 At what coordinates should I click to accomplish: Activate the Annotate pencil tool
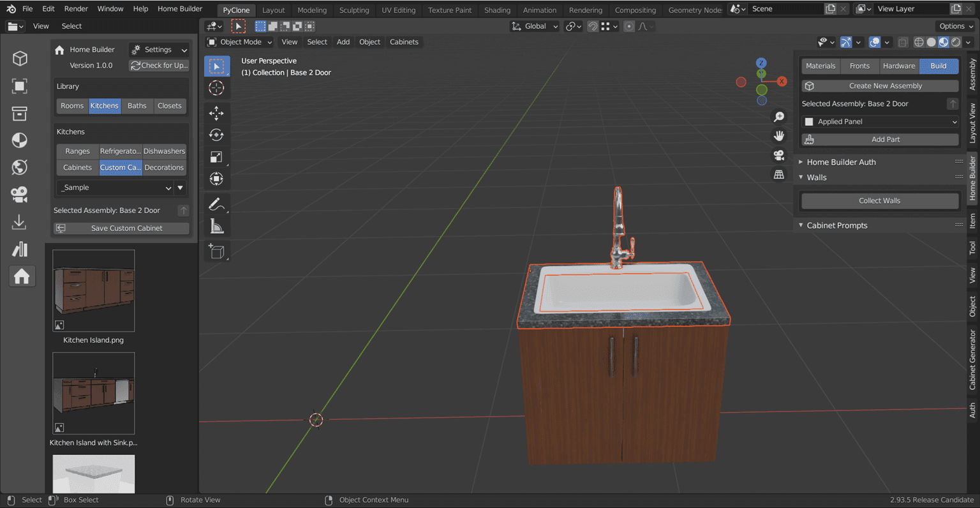click(216, 204)
